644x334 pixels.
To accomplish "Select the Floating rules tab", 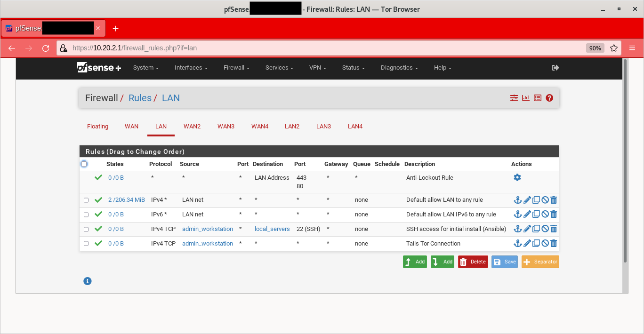I will pos(97,126).
